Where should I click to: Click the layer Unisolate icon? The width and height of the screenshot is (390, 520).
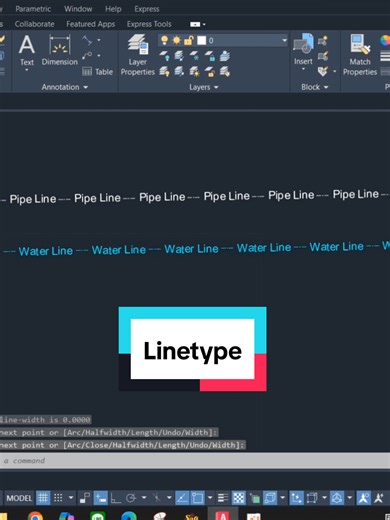click(x=179, y=71)
